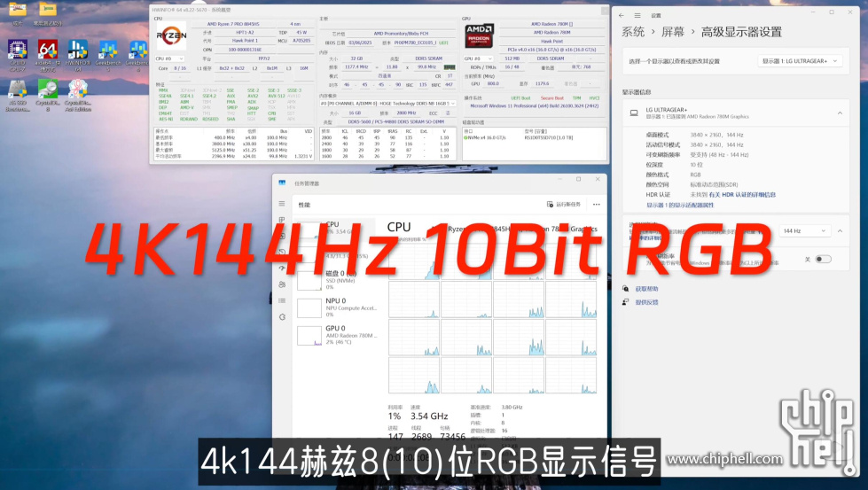
Task: Maximize the Settings window
Action: tap(832, 12)
